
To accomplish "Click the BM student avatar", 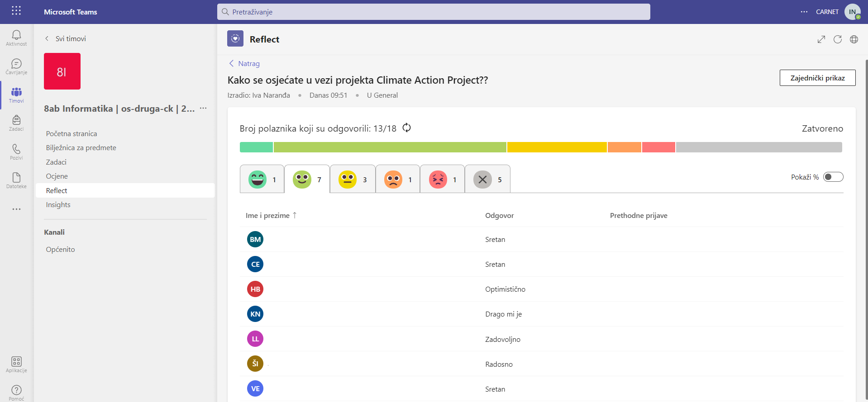I will pos(255,239).
